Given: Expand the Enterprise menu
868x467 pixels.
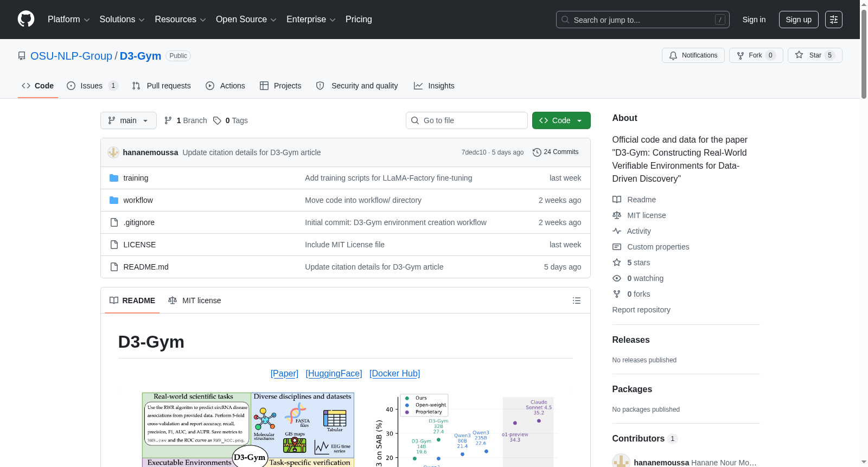Looking at the screenshot, I should click(311, 20).
